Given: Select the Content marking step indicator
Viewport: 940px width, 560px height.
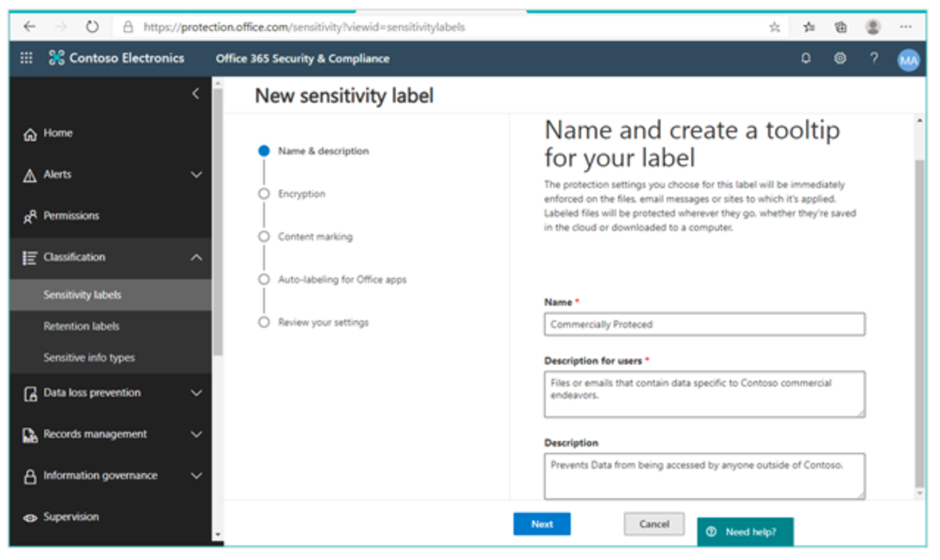Looking at the screenshot, I should click(x=265, y=237).
